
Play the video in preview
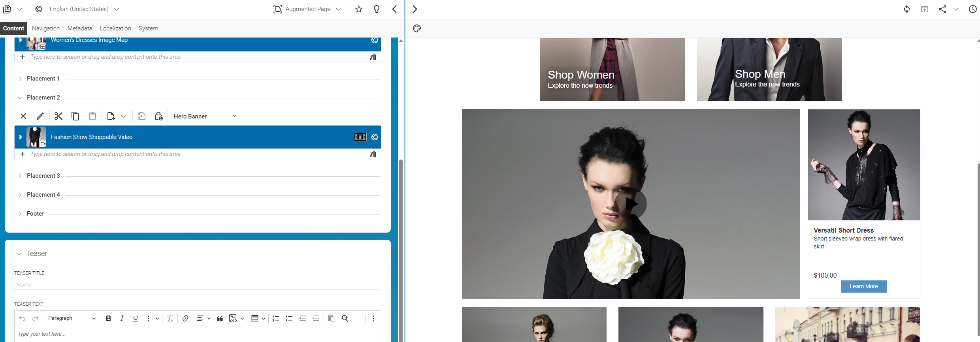coord(631,204)
